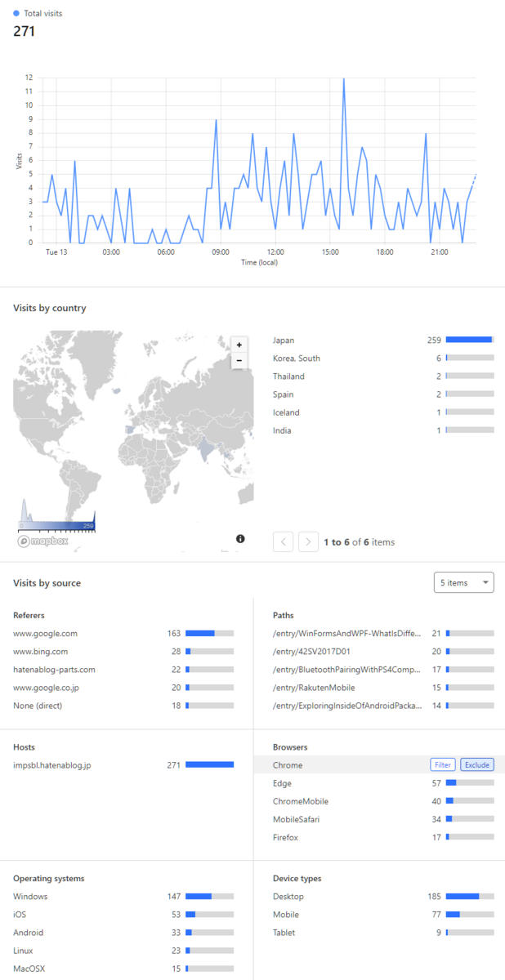
Task: Open the 5 items dropdown
Action: click(464, 582)
